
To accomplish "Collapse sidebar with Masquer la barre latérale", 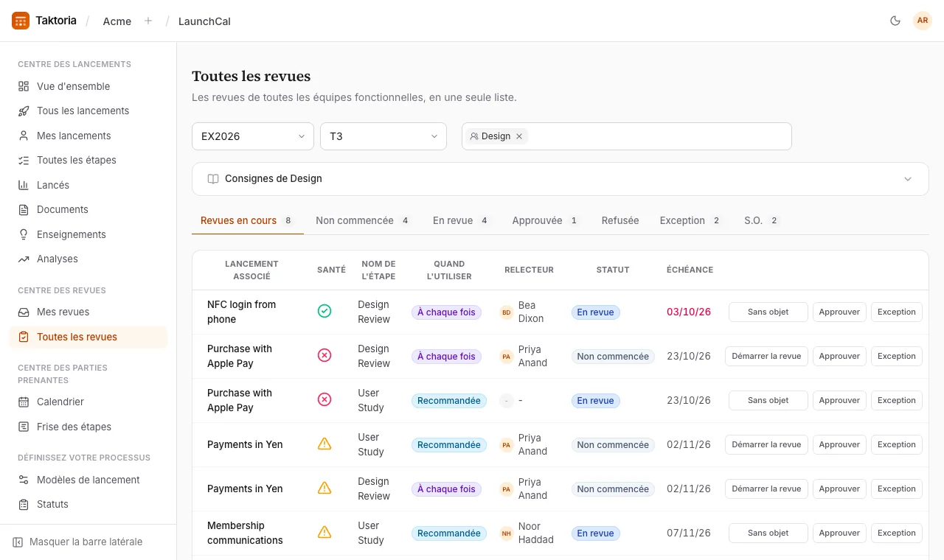I will 77,542.
